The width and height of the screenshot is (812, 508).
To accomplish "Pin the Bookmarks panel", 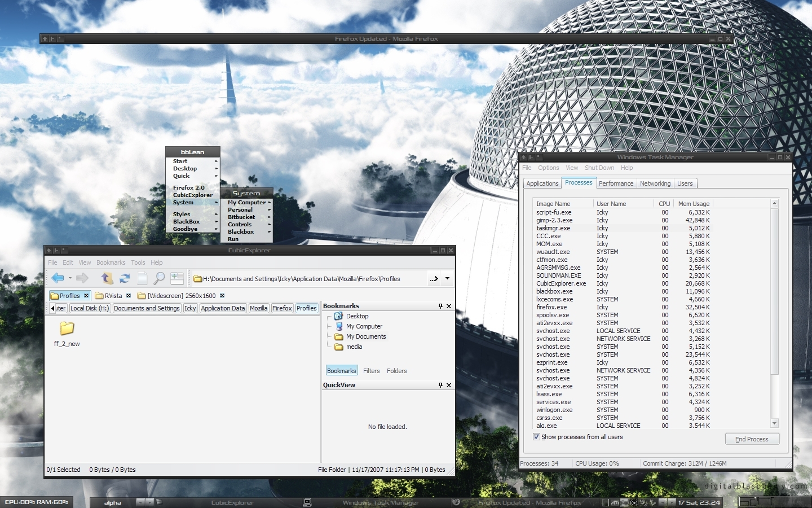I will click(x=440, y=306).
